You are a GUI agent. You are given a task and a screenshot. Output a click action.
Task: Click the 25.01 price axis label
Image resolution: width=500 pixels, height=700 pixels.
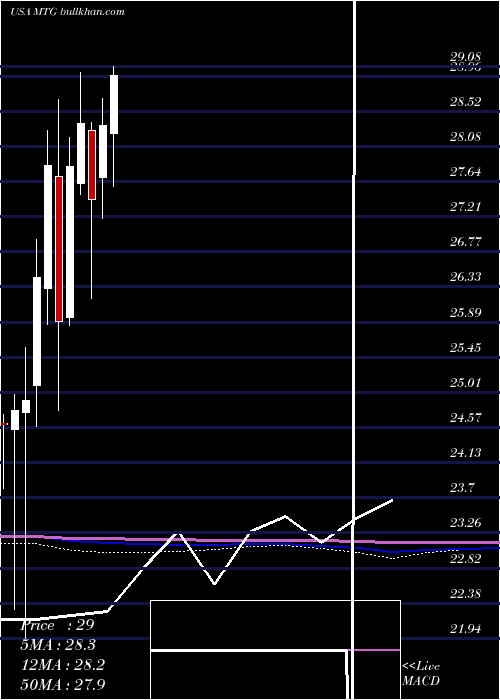(466, 382)
